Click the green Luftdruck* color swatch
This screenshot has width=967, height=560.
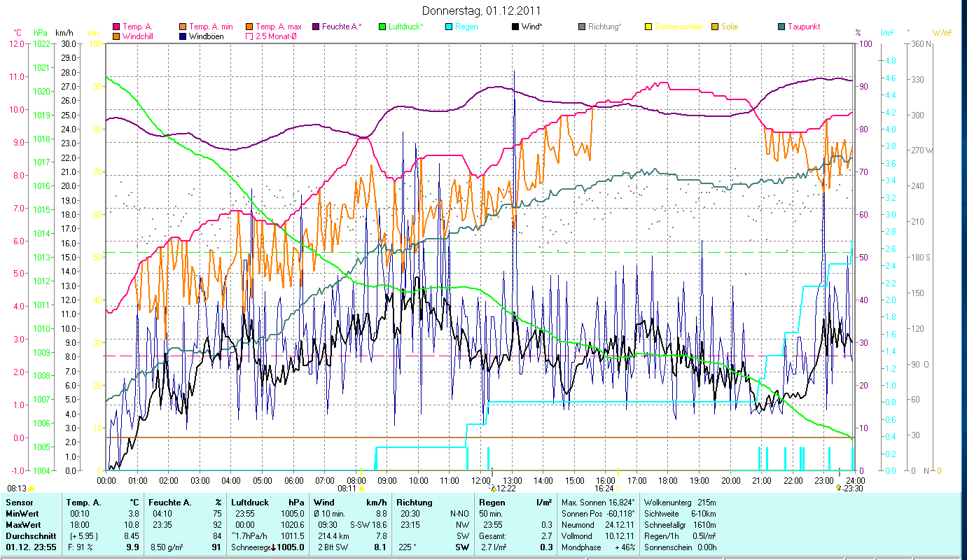382,27
